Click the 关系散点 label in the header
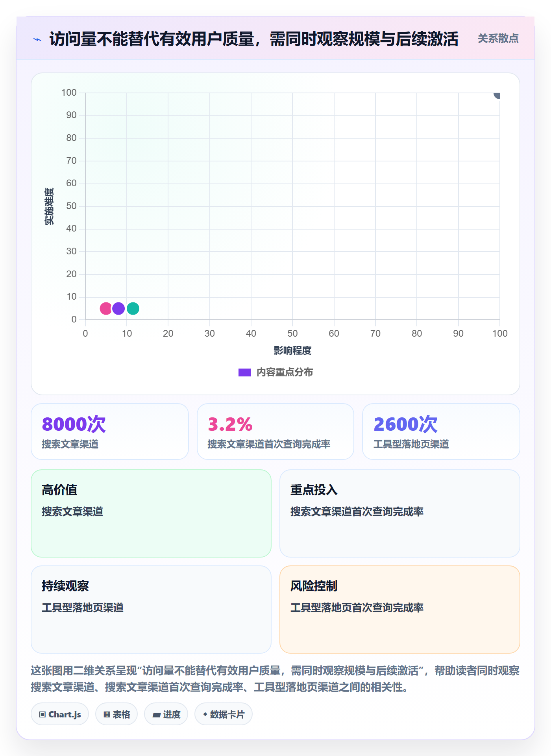This screenshot has height=756, width=551. [498, 39]
